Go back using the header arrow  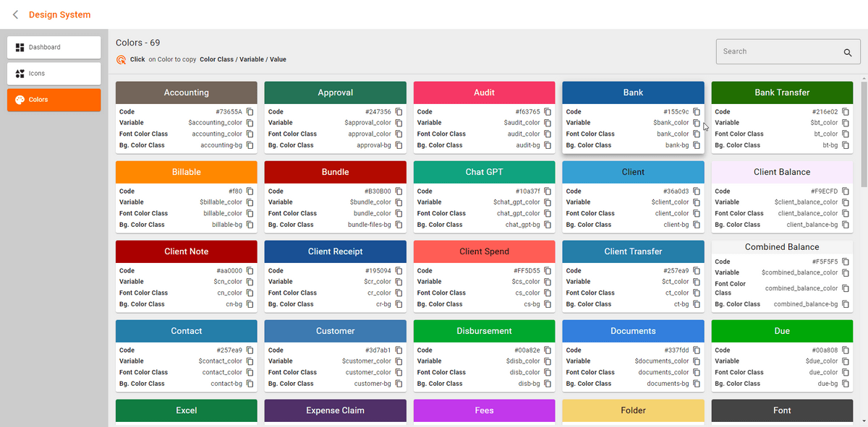(16, 14)
